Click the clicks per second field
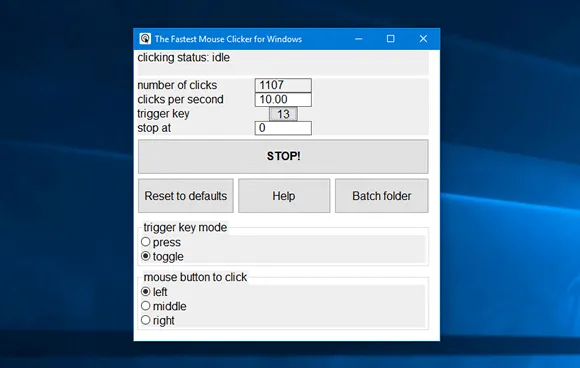Image resolution: width=580 pixels, height=368 pixels. click(283, 99)
